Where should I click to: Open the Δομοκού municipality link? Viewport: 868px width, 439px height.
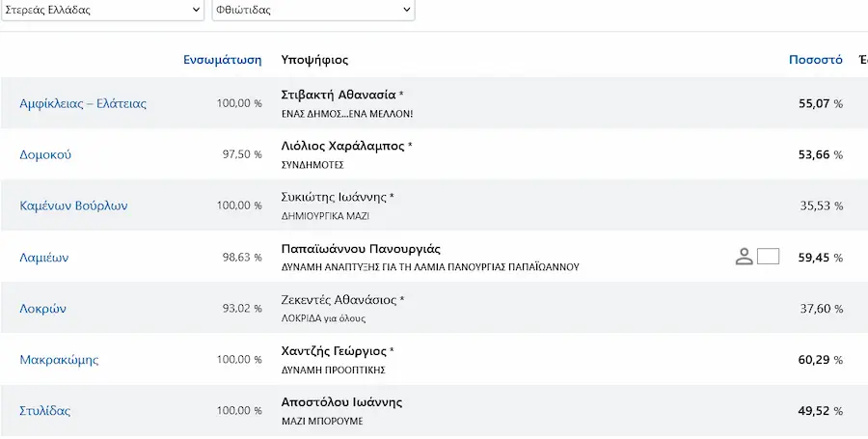(x=45, y=154)
